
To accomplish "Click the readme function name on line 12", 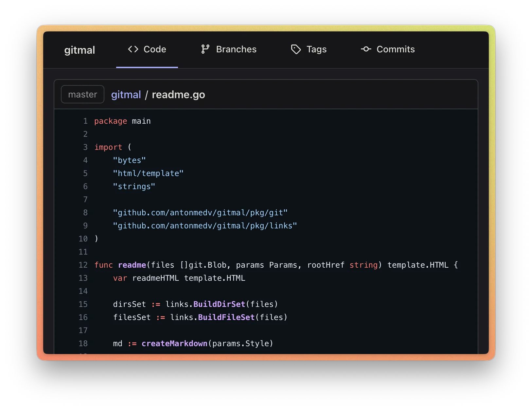I will 132,265.
